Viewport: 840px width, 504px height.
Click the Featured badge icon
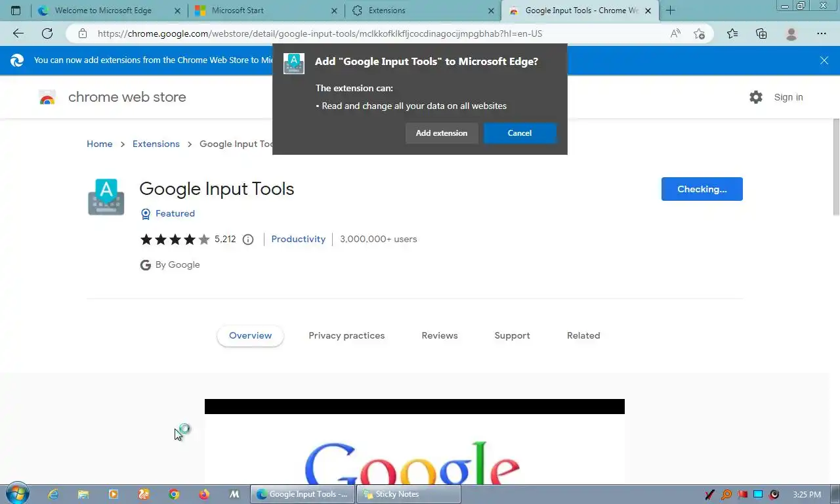[x=146, y=214]
